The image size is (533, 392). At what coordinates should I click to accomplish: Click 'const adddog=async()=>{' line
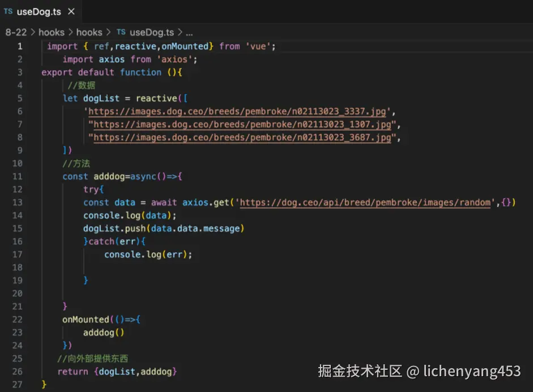(122, 176)
